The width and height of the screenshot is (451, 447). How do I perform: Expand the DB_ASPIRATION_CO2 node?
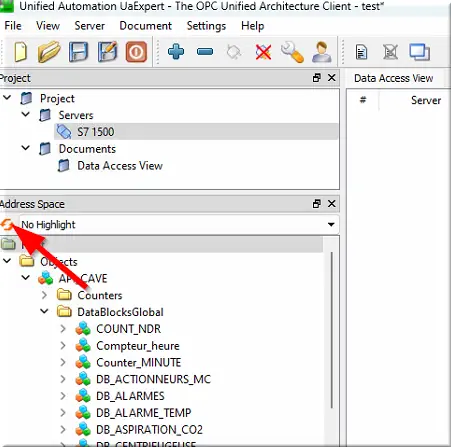63,430
